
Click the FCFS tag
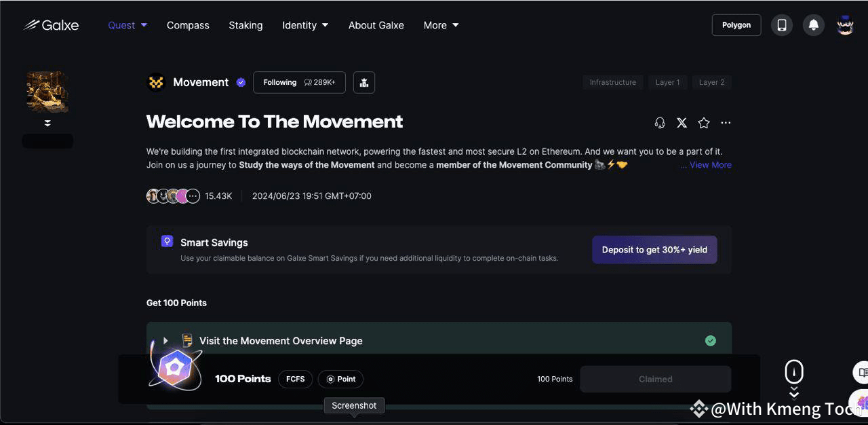(296, 379)
